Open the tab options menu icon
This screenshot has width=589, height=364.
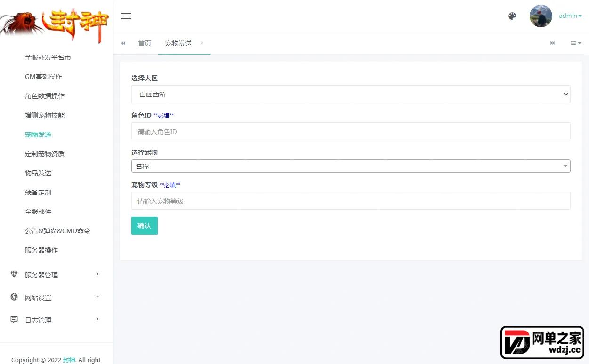click(x=576, y=43)
